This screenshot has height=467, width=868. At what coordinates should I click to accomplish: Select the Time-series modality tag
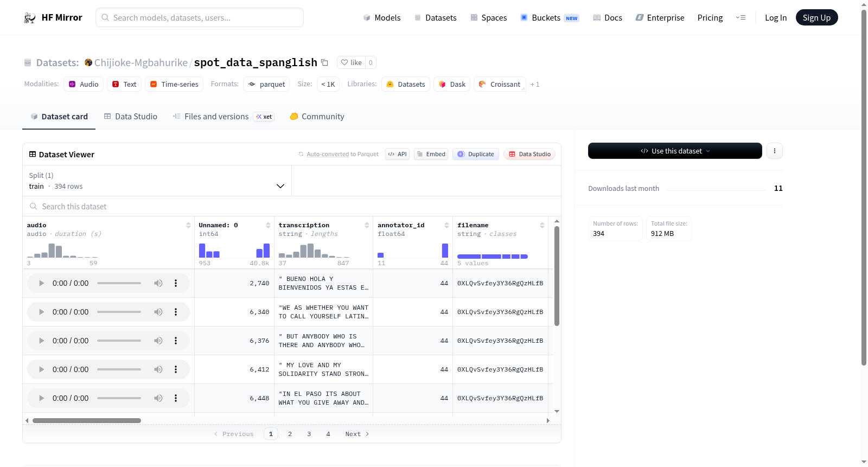174,84
